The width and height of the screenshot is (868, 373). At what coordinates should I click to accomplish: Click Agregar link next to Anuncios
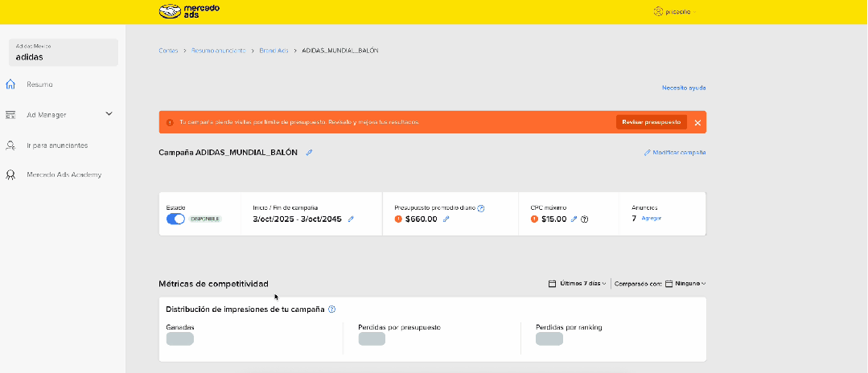652,218
